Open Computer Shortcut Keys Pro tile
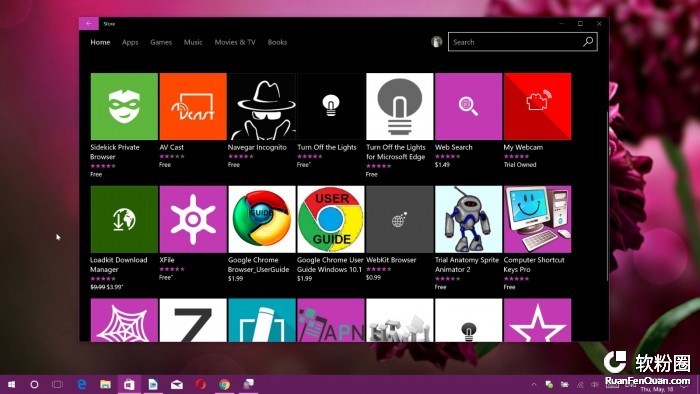The image size is (700, 394). [x=538, y=219]
